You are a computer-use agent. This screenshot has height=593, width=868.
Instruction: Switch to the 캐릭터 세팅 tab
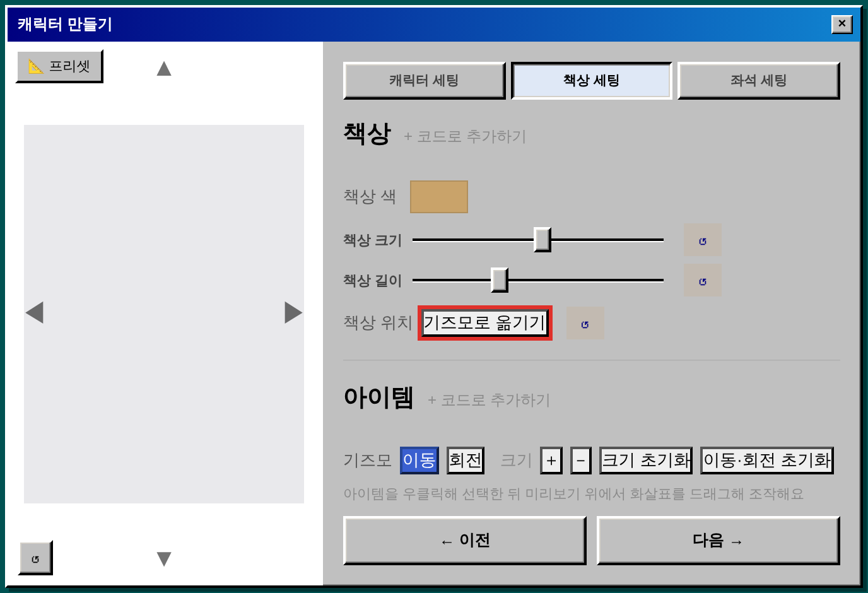click(x=424, y=80)
